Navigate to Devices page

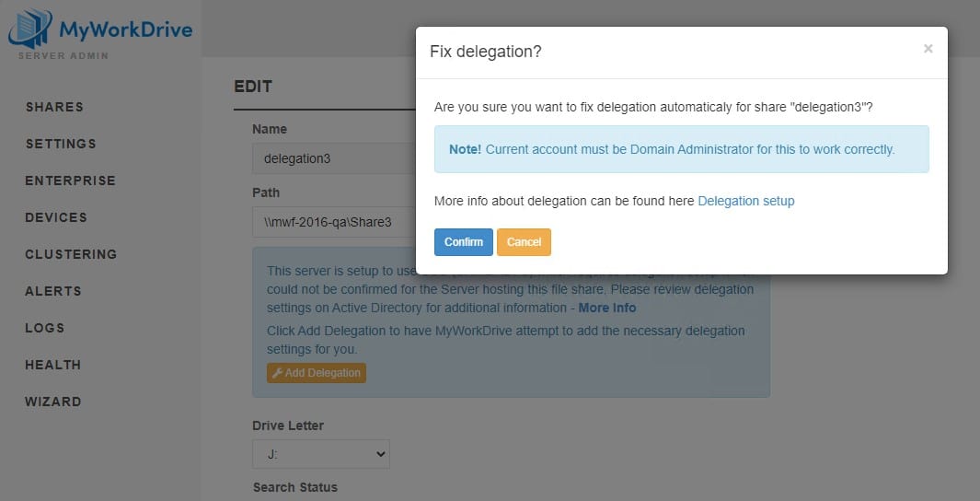56,217
